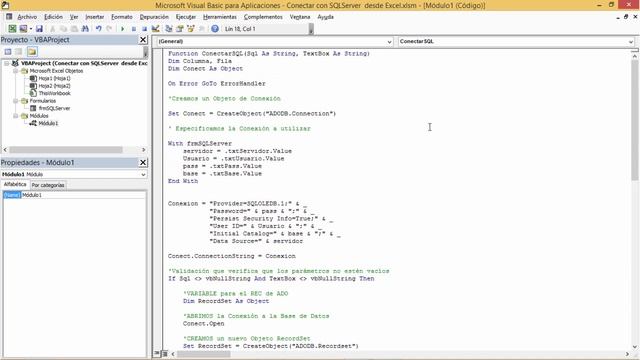
Task: Run the macro with the play icon
Action: click(122, 29)
